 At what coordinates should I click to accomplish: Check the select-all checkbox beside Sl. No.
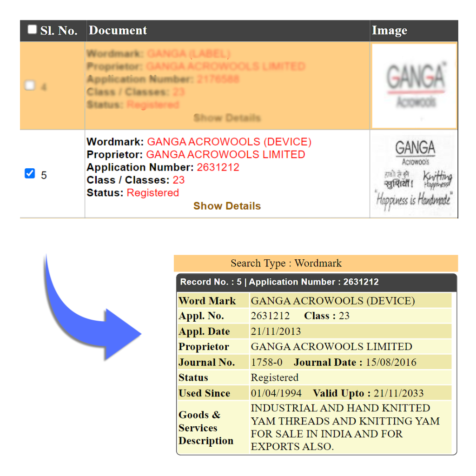32,30
